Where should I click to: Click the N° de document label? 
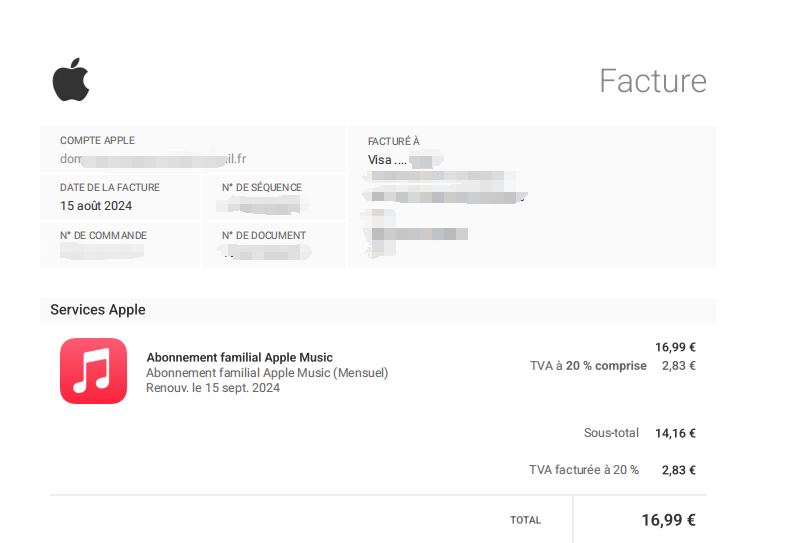coord(263,236)
